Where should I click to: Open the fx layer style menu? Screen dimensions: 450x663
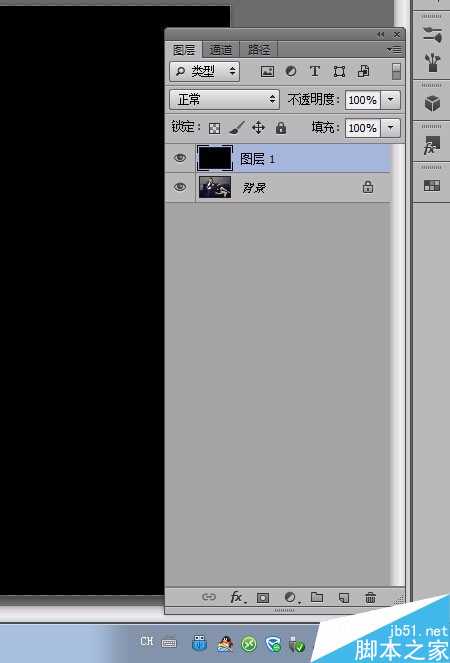point(237,597)
